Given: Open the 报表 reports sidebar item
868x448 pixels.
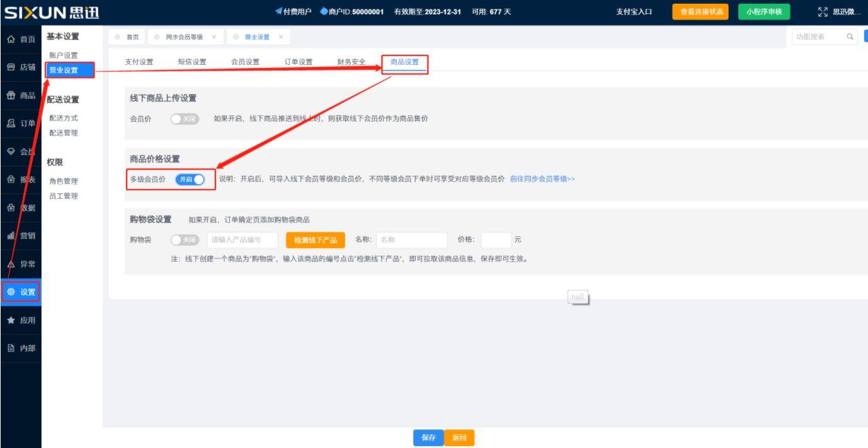Looking at the screenshot, I should click(x=21, y=180).
